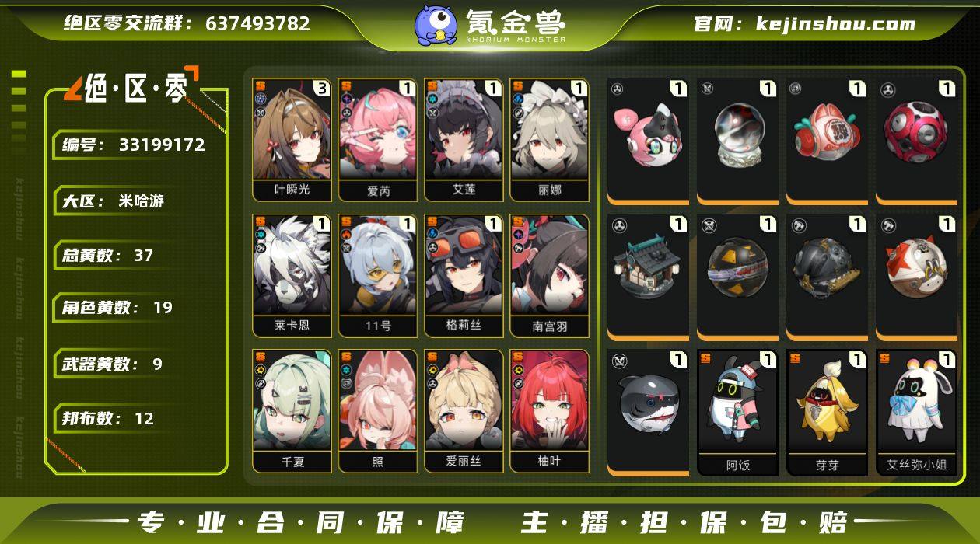
Task: Select the 叶瞬光 character card
Action: (292, 139)
